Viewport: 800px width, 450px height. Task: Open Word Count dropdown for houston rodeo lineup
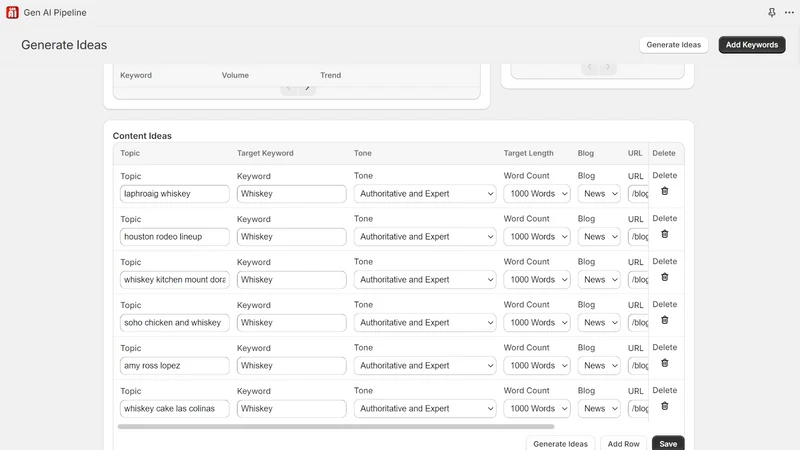(537, 237)
